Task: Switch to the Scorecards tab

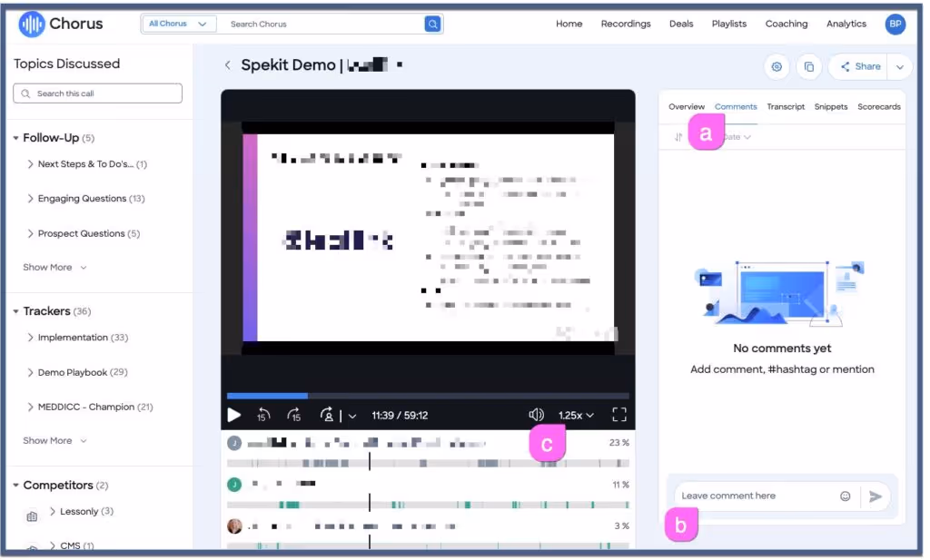Action: coord(878,107)
